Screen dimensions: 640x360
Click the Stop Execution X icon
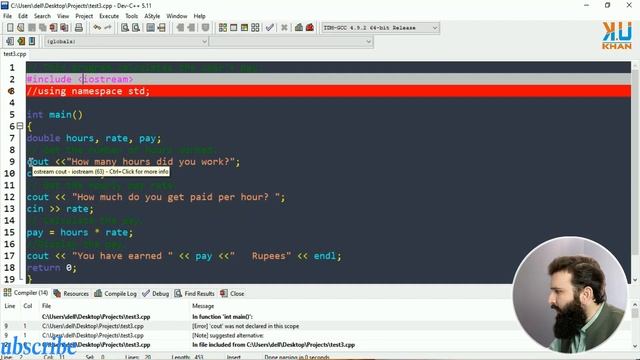point(284,28)
